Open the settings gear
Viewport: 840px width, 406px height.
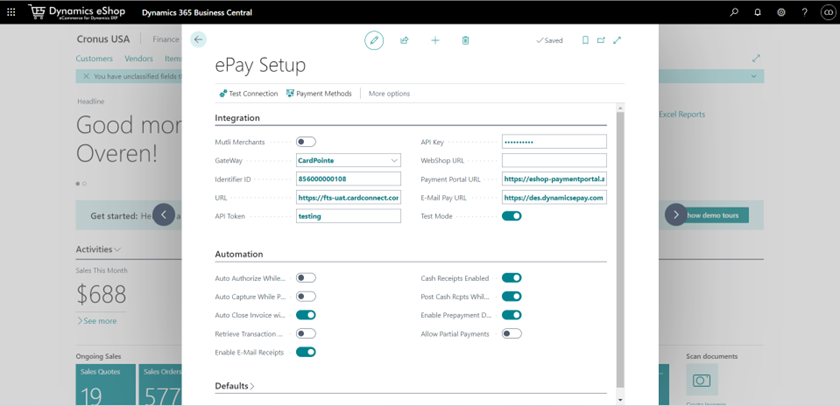pyautogui.click(x=781, y=12)
